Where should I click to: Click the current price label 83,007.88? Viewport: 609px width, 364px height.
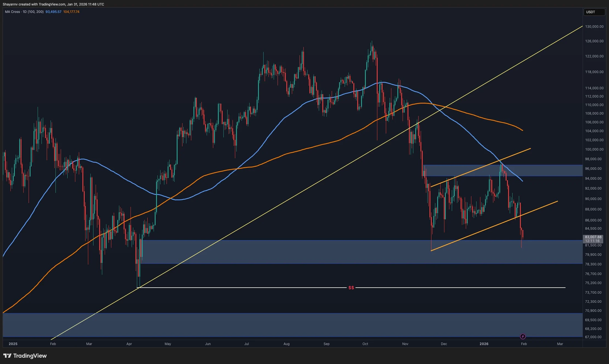pyautogui.click(x=593, y=237)
